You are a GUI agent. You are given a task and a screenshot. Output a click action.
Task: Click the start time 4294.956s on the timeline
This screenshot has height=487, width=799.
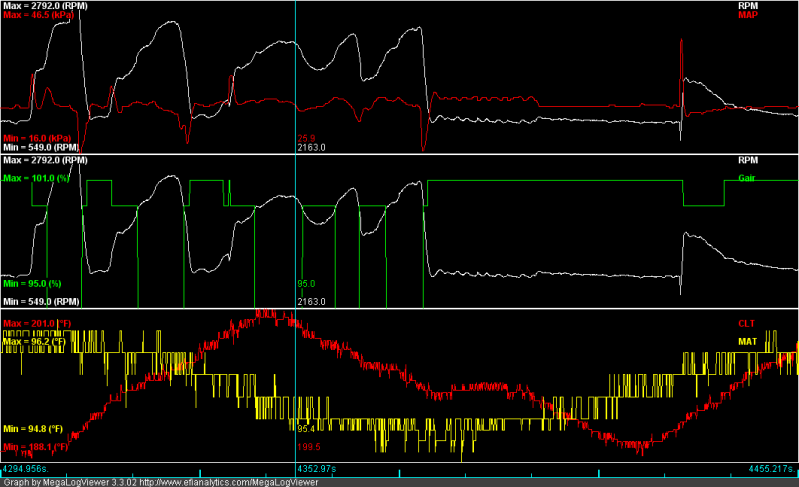tap(25, 469)
